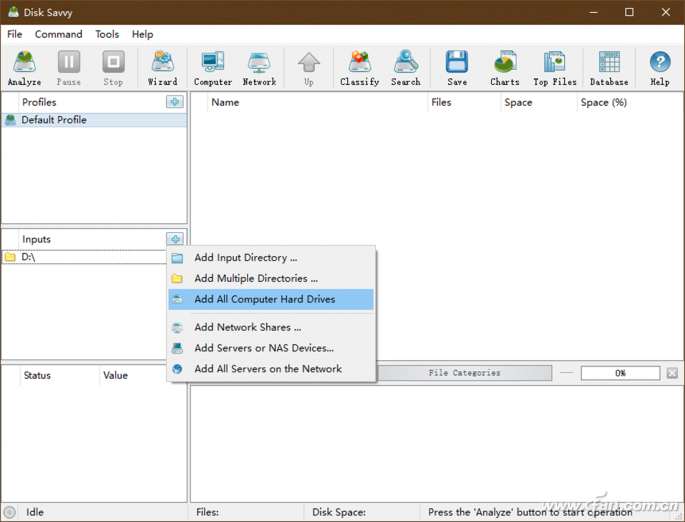This screenshot has height=522, width=685.
Task: Click the 0% percentage field
Action: (x=620, y=373)
